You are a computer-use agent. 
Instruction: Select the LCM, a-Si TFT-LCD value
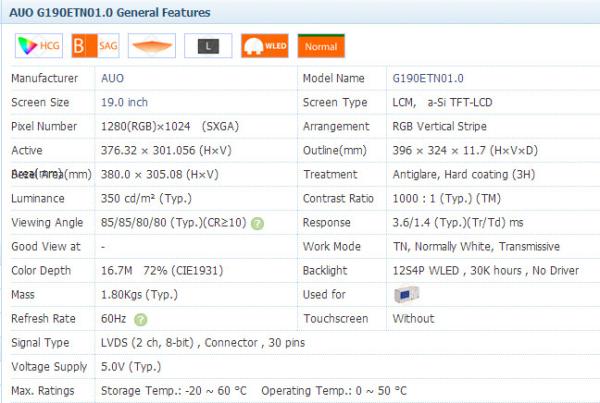point(443,103)
